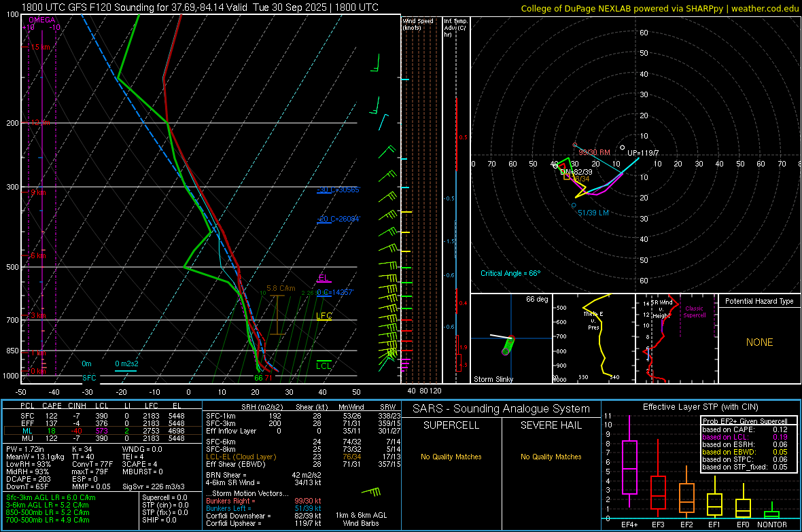Click the red surface temperature value '71'

268,378
